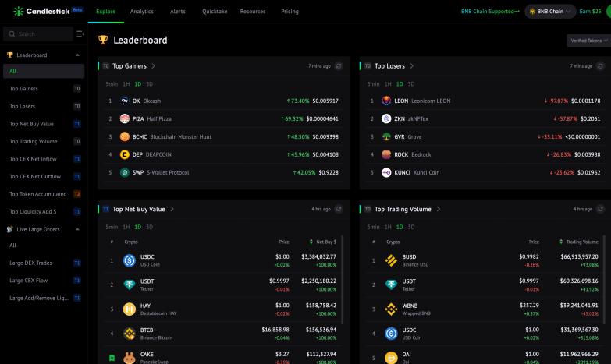Screen dimensions: 611x364
Task: Select 5min timeframe in Top Losers
Action: [373, 84]
